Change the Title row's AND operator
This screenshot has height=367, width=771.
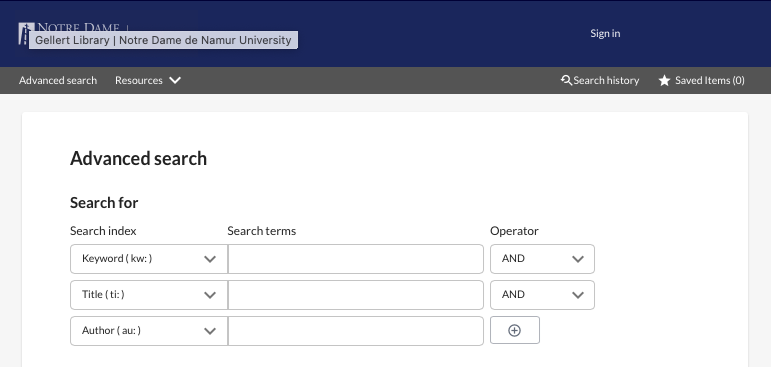click(x=542, y=295)
